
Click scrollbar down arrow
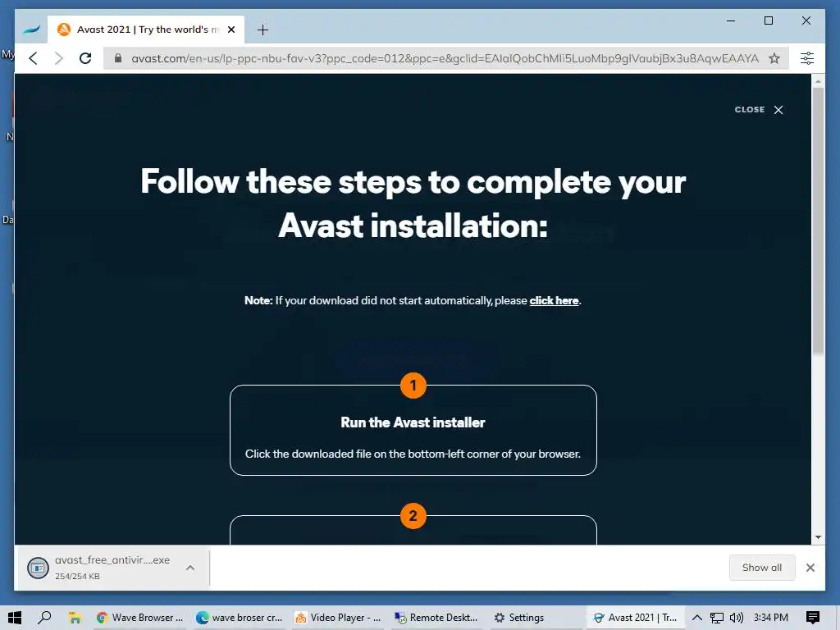(818, 537)
